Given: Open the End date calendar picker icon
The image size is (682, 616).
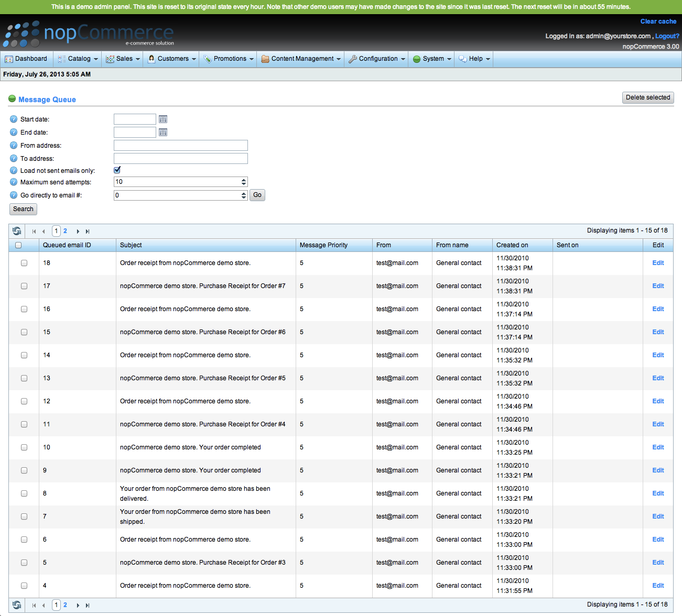Looking at the screenshot, I should coord(163,133).
